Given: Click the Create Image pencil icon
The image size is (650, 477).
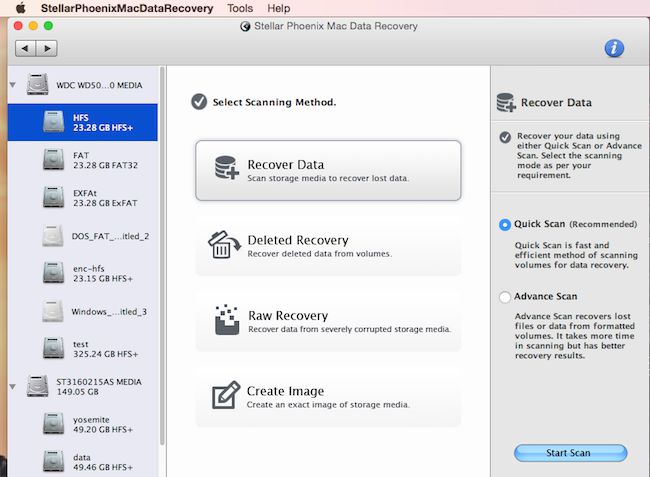Looking at the screenshot, I should coord(226,395).
